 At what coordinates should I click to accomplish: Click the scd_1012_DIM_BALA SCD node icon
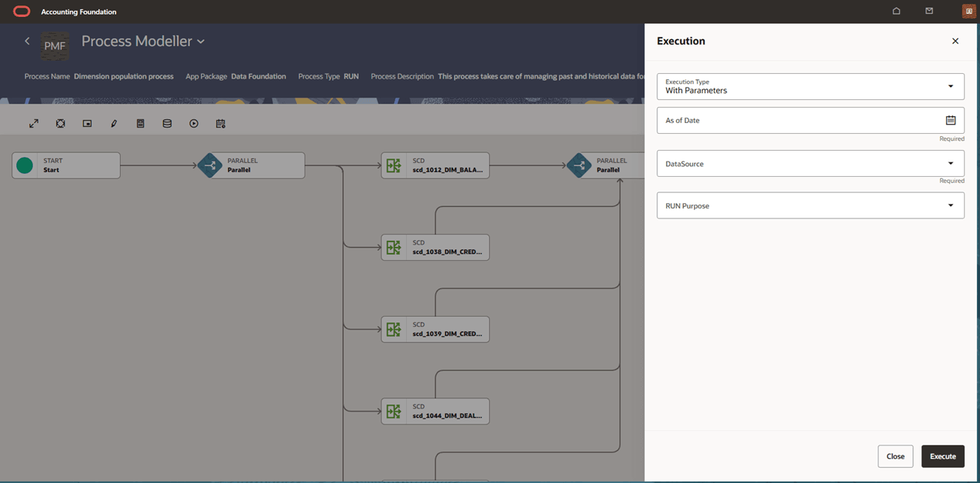pyautogui.click(x=394, y=165)
